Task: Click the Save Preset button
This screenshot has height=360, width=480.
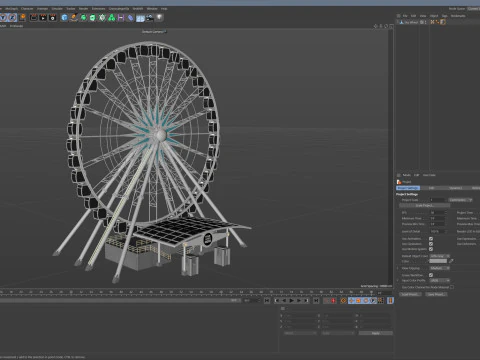Action: pyautogui.click(x=436, y=294)
